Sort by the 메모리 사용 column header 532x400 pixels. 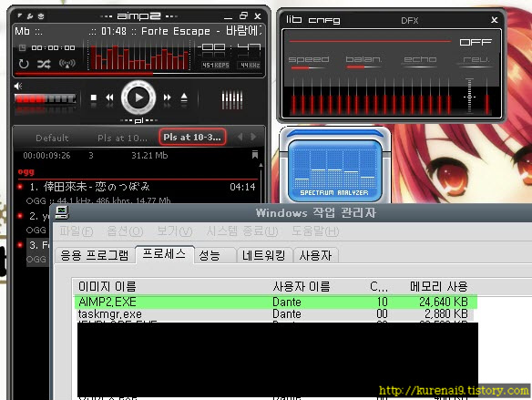click(x=439, y=287)
